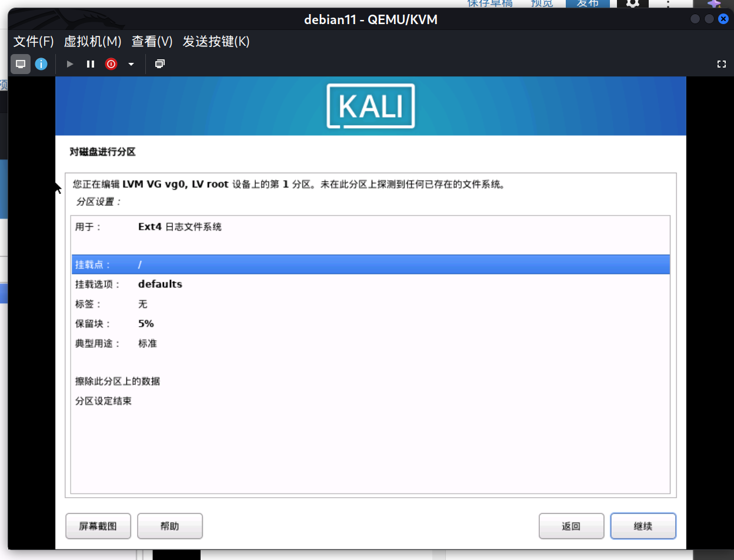Open the 发送按键(K) menu
The image size is (734, 560).
point(216,42)
